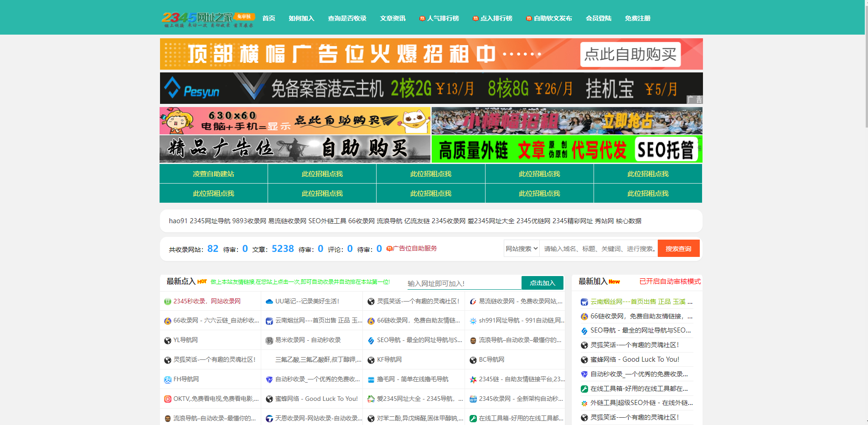
Task: Click the 爱2345网址大全 favicon
Action: 371,399
